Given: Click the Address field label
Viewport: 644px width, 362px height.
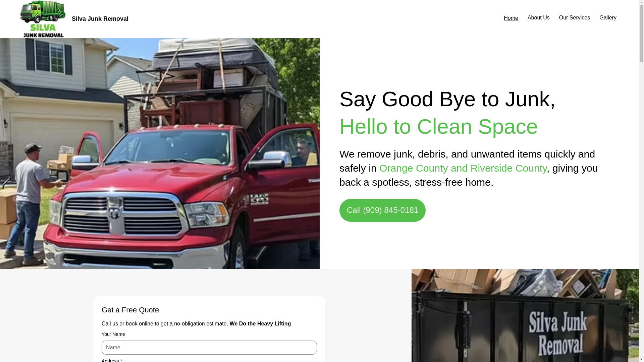Looking at the screenshot, I should click(112, 360).
